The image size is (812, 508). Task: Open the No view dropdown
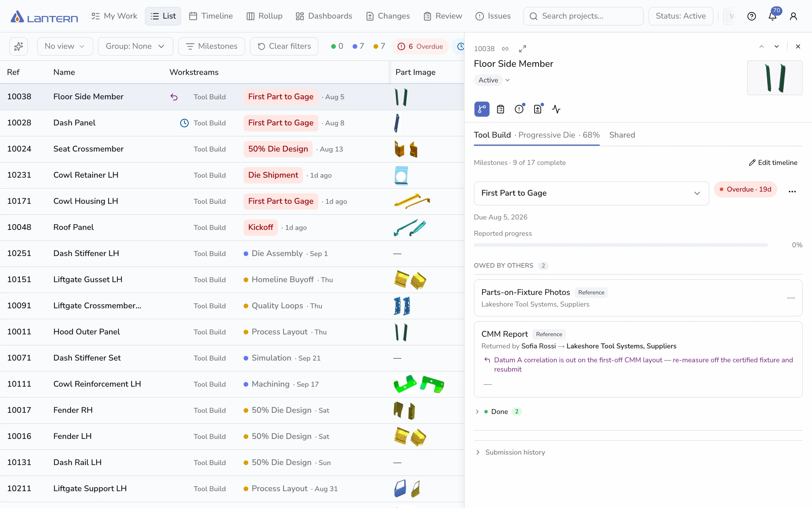(x=65, y=46)
